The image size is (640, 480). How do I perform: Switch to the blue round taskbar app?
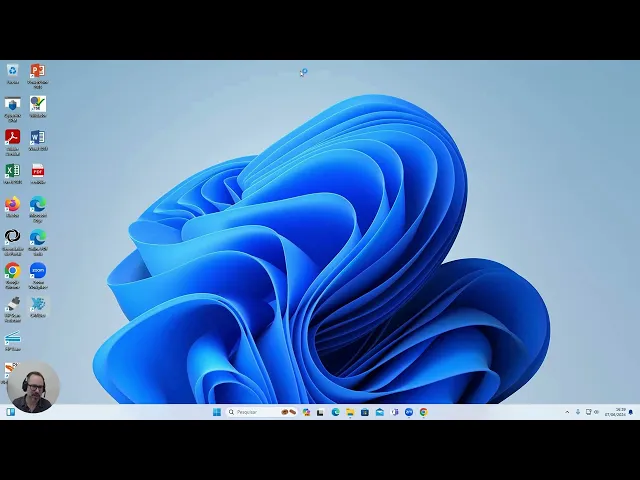[x=409, y=412]
